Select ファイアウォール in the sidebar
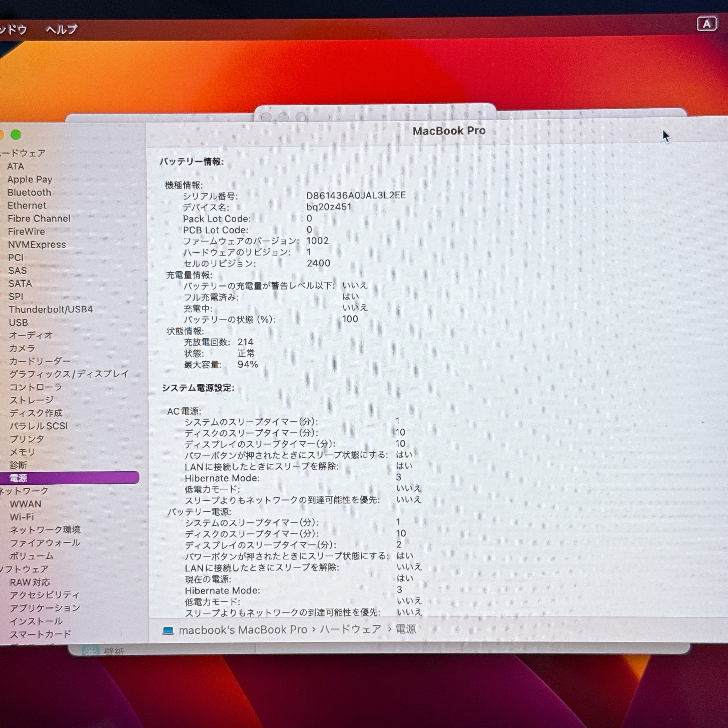This screenshot has height=728, width=728. pos(45,543)
